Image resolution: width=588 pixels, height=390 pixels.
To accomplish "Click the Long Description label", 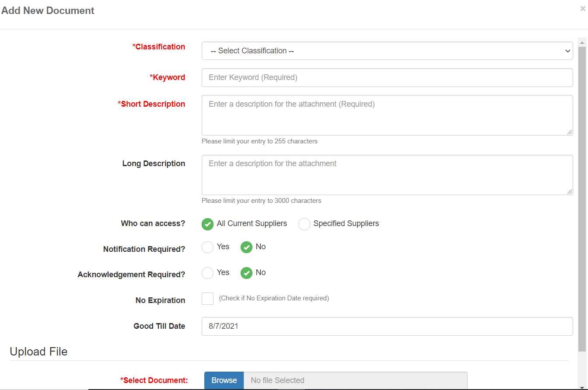I will (154, 164).
